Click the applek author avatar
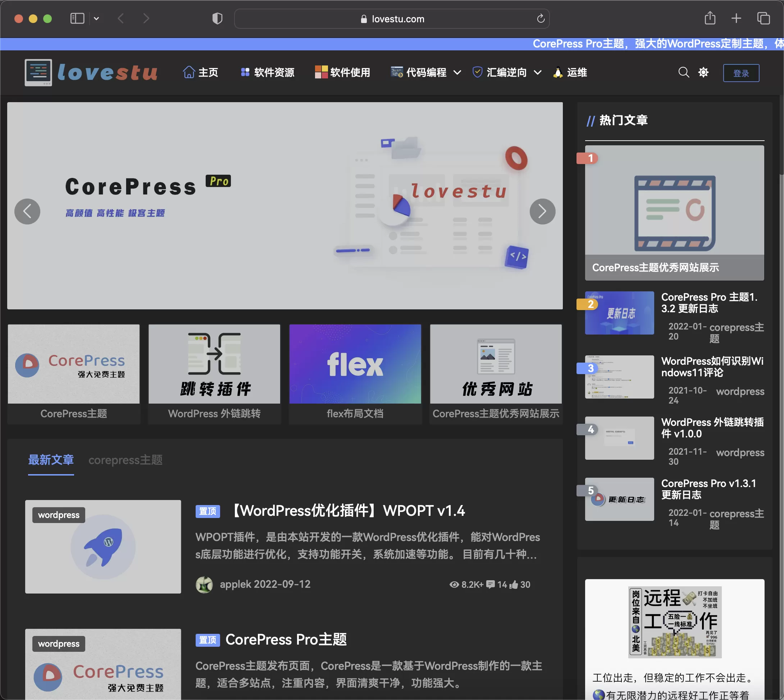The width and height of the screenshot is (784, 700). (x=204, y=585)
